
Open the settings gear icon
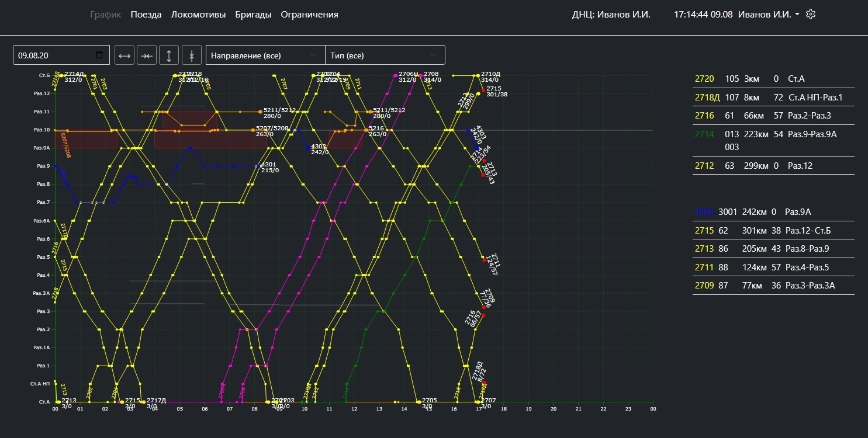(x=810, y=14)
